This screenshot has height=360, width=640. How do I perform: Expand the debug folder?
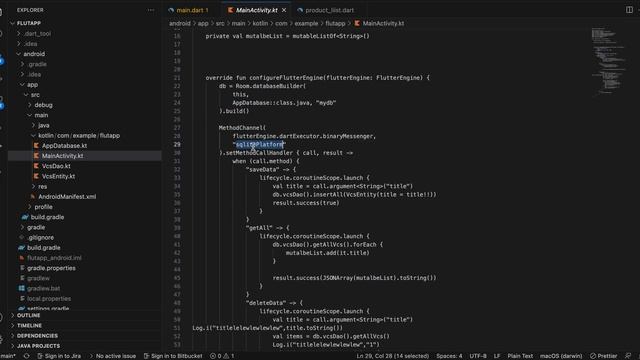(43, 105)
